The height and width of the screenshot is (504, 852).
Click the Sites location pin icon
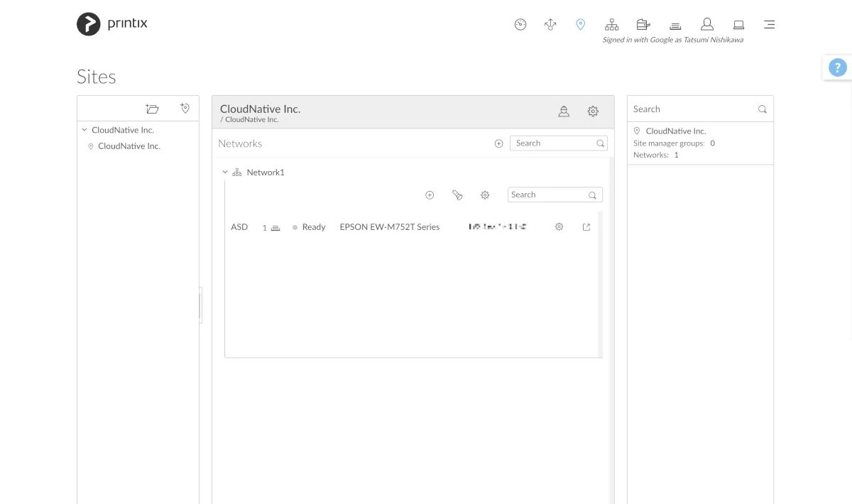pos(580,25)
